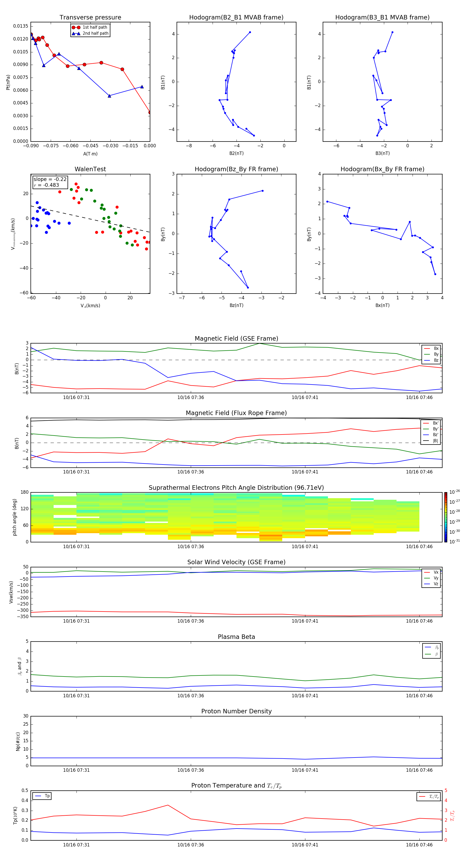Image resolution: width=473 pixels, height=868 pixels.
Task: Click the V_A(km/s) x-axis label
Action: [90, 306]
